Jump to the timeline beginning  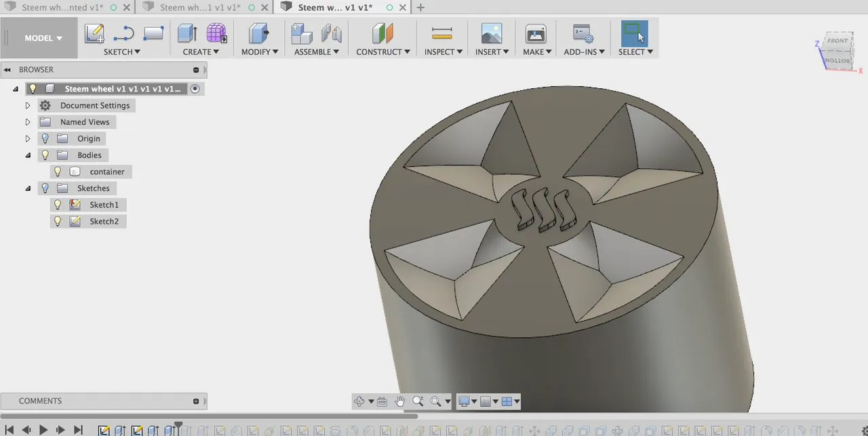tap(9, 430)
